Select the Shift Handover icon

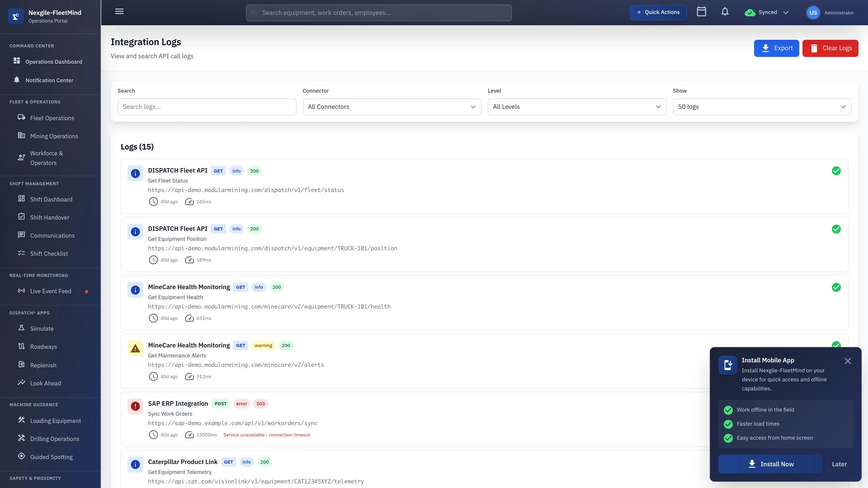coord(21,217)
